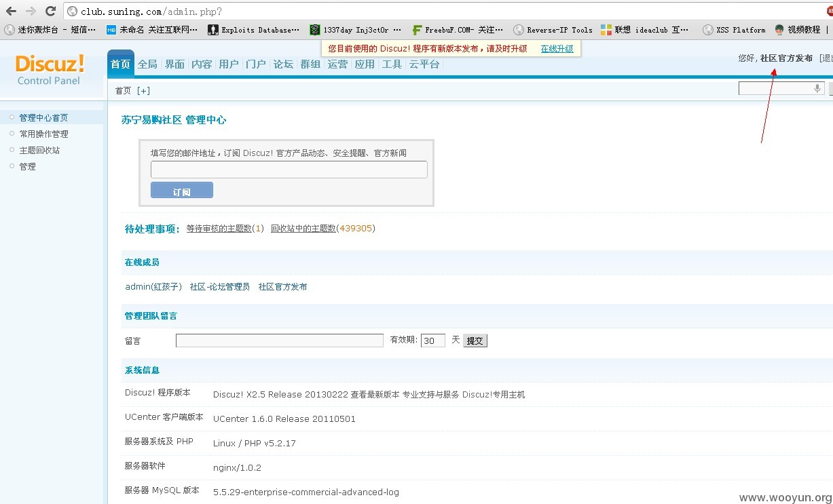Click the 社区官方发布 username in header
Viewport: 833px width, 504px height.
pyautogui.click(x=786, y=58)
